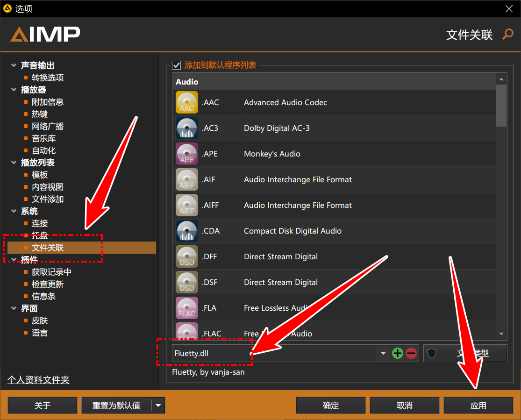521x420 pixels.
Task: Open 内容视图 settings page
Action: 48,187
